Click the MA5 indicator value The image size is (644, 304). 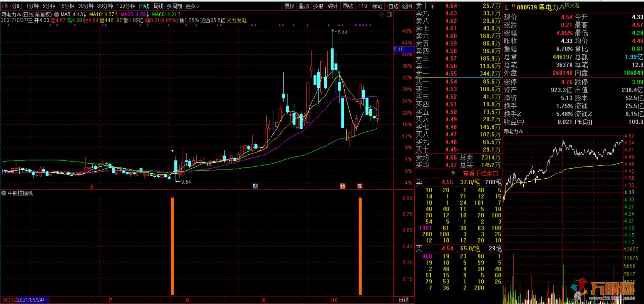point(73,14)
